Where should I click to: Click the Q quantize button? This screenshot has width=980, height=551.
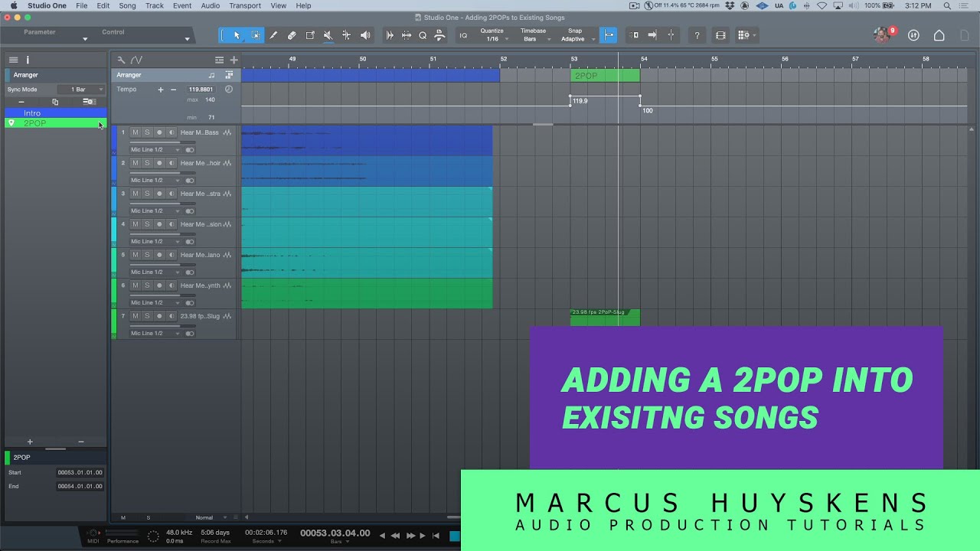tap(423, 35)
